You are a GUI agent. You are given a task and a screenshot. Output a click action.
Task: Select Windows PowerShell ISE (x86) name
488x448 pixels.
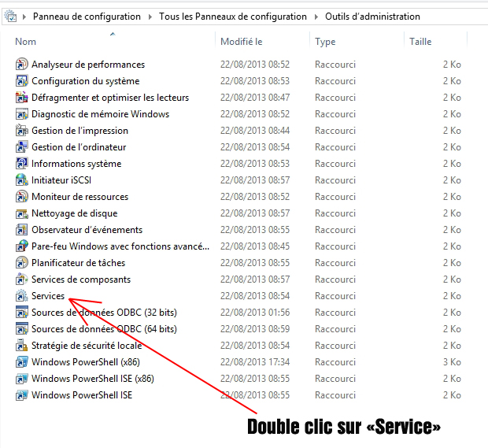pos(93,379)
